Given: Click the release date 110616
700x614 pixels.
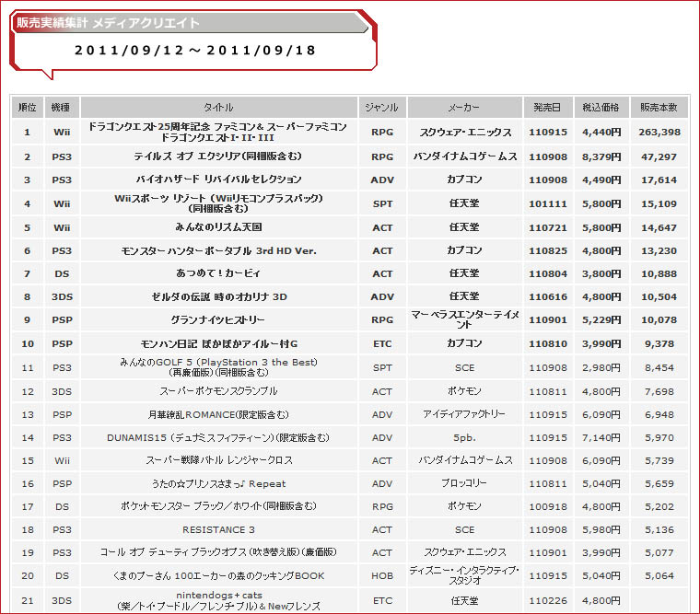Looking at the screenshot, I should coord(548,296).
